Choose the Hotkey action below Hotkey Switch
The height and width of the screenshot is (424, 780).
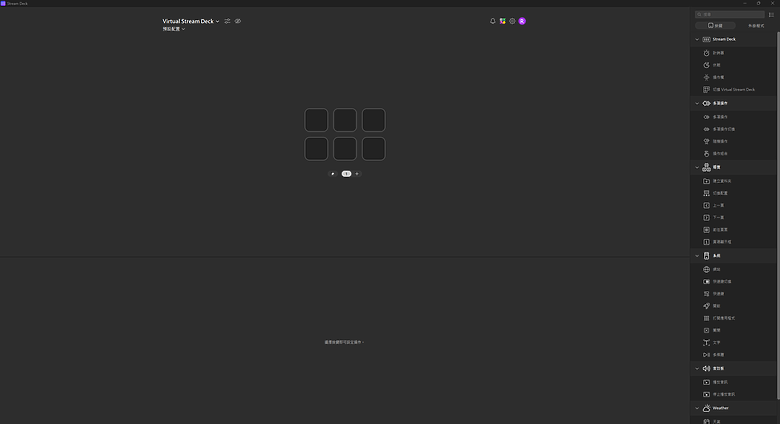tap(734, 294)
